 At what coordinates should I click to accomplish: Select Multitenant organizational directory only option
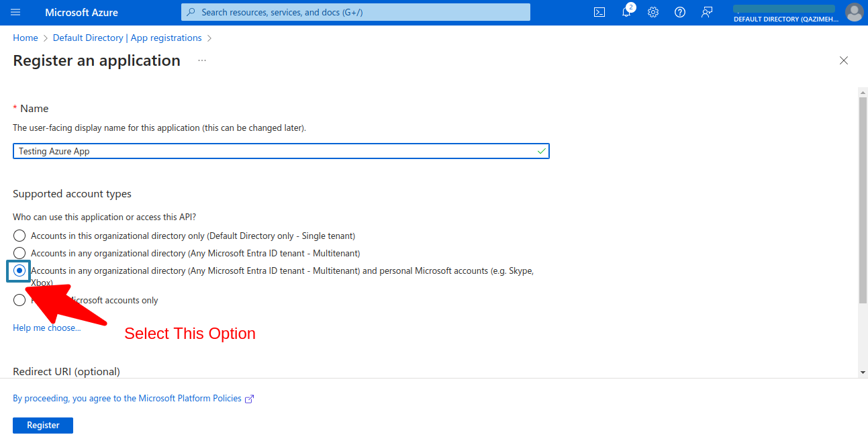[19, 253]
